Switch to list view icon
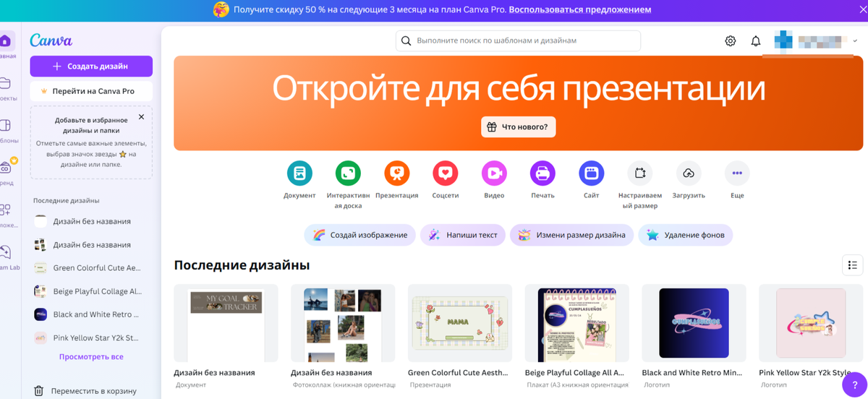This screenshot has width=868, height=399. coord(853,265)
